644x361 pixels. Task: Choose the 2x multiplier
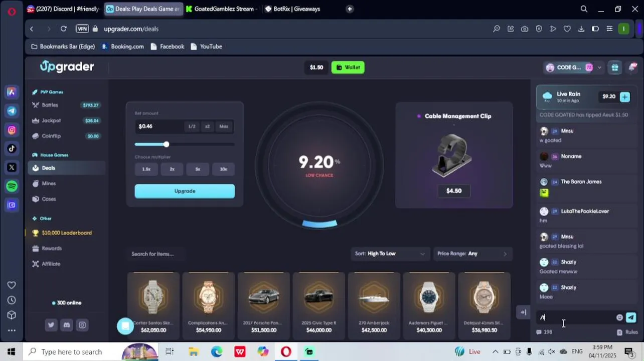172,169
